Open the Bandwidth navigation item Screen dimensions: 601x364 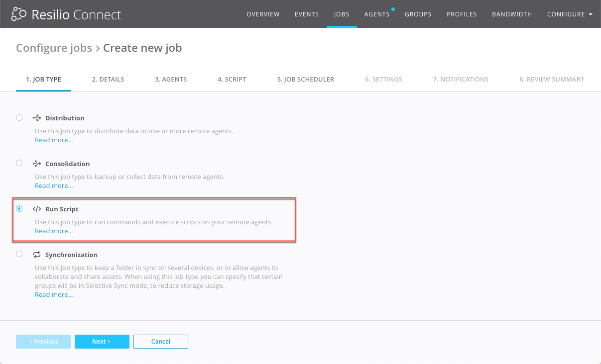[512, 14]
